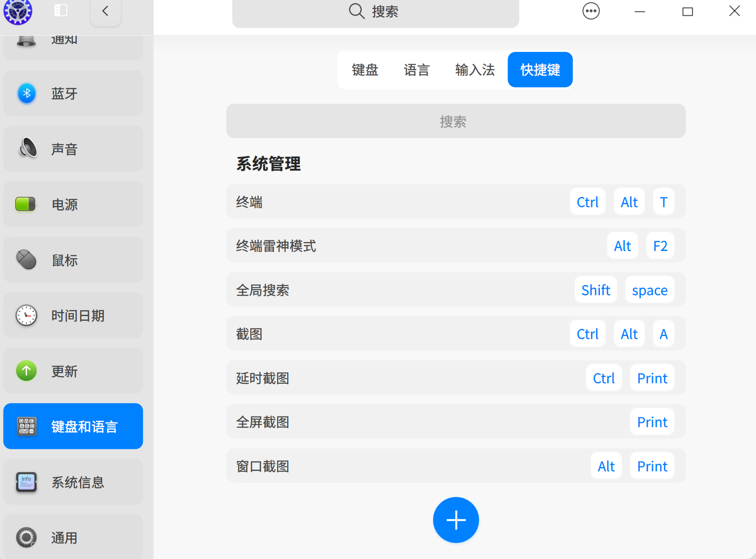Switch to the 键盘 tab
The height and width of the screenshot is (559, 756).
point(365,70)
